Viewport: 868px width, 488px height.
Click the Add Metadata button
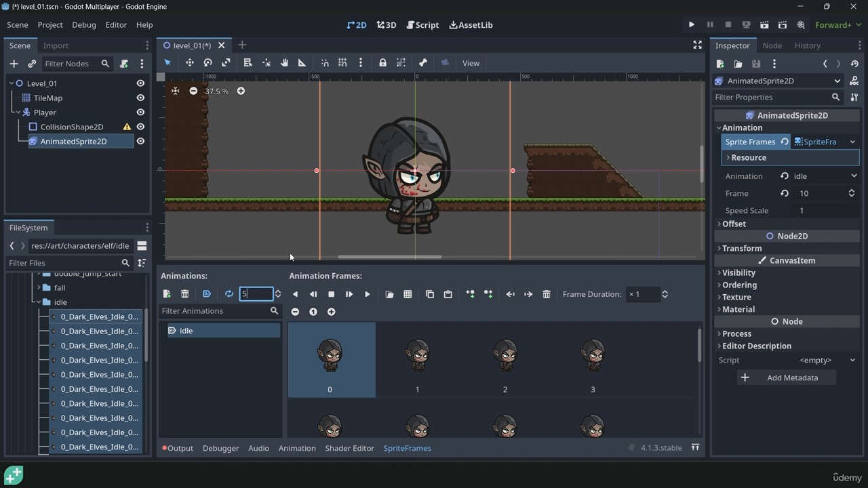787,378
